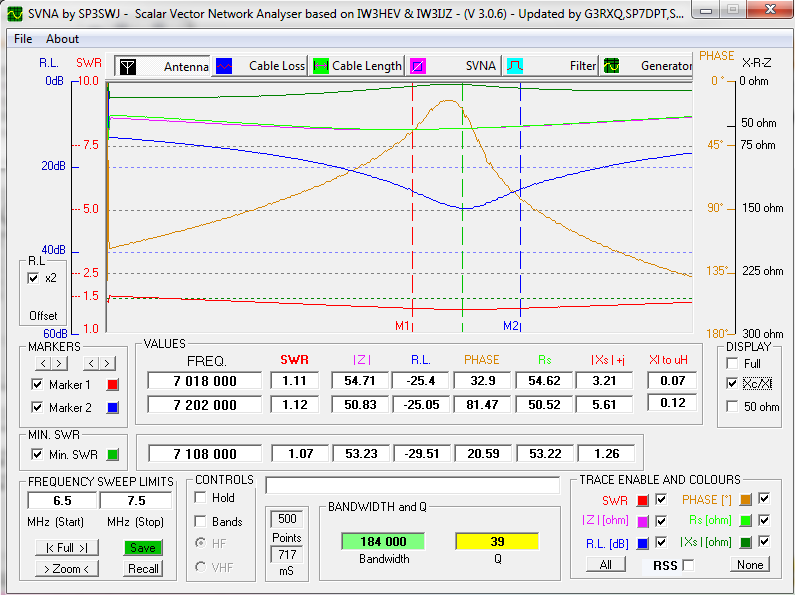Disable the Marker 1 checkbox
The image size is (795, 595).
[38, 385]
